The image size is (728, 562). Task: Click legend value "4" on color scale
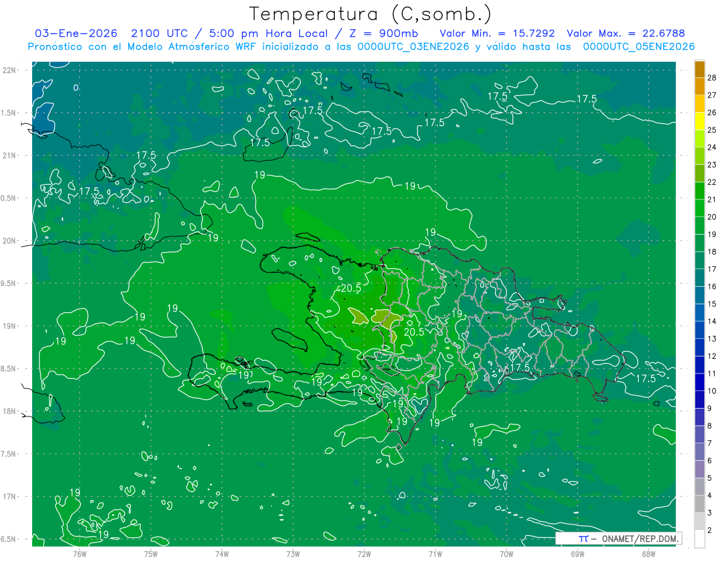click(709, 495)
